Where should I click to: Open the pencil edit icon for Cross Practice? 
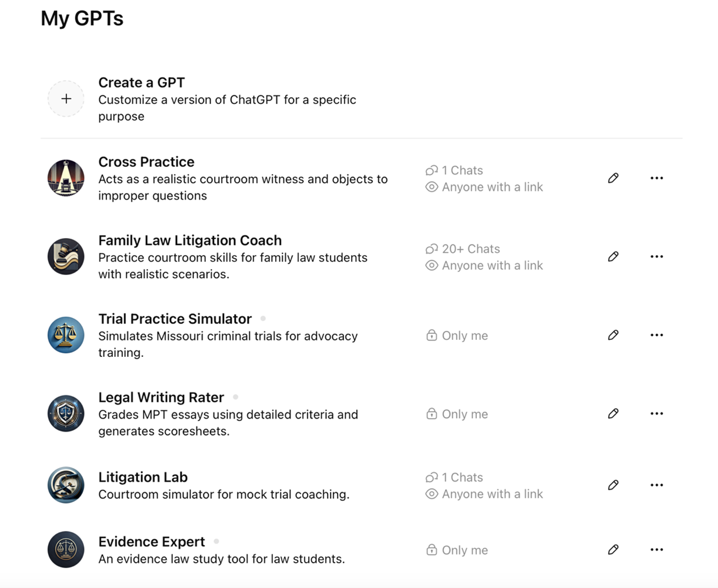[613, 178]
